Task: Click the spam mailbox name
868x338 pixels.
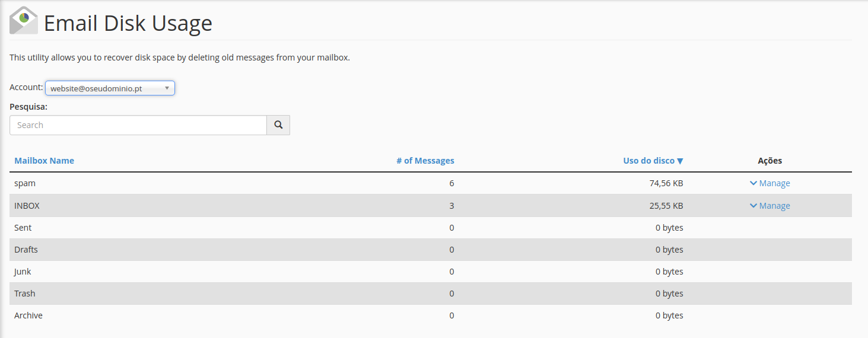Action: click(x=25, y=183)
